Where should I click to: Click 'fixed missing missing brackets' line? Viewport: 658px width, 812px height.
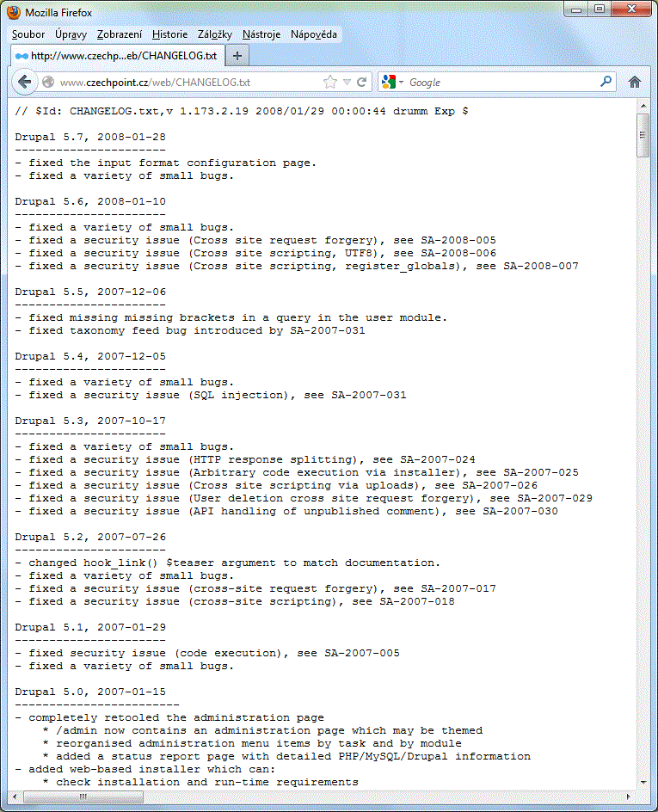(231, 318)
